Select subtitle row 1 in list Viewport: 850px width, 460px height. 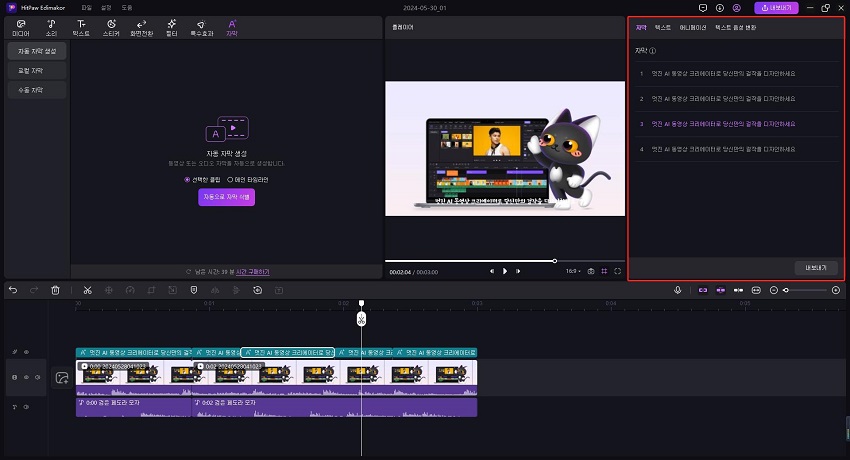tap(737, 74)
